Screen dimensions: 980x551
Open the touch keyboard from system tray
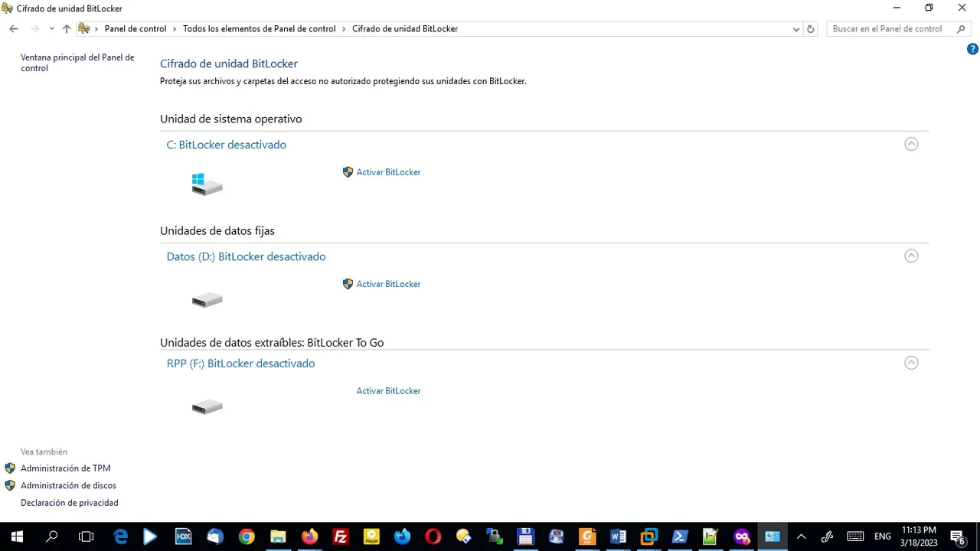(x=855, y=536)
